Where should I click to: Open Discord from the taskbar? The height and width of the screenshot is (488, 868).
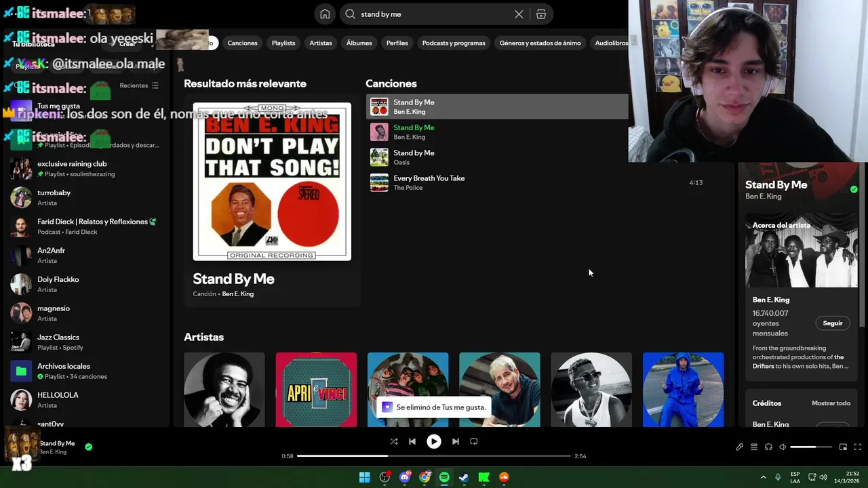click(405, 477)
